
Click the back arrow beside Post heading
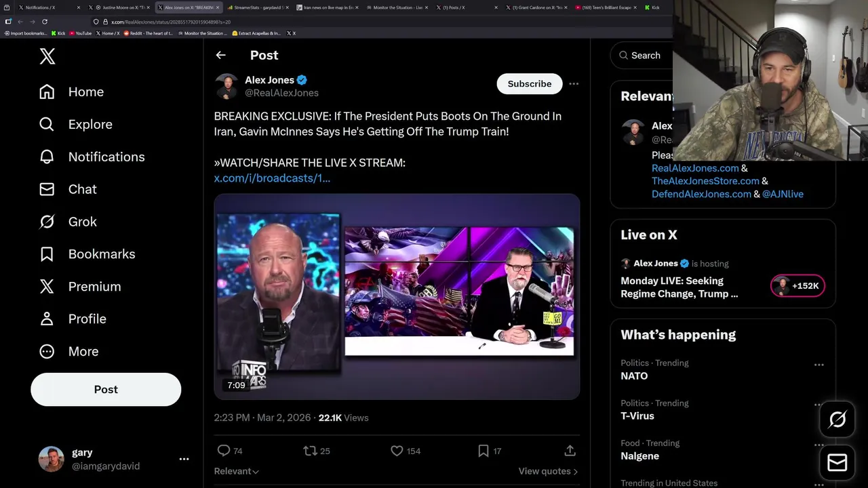[x=221, y=55]
